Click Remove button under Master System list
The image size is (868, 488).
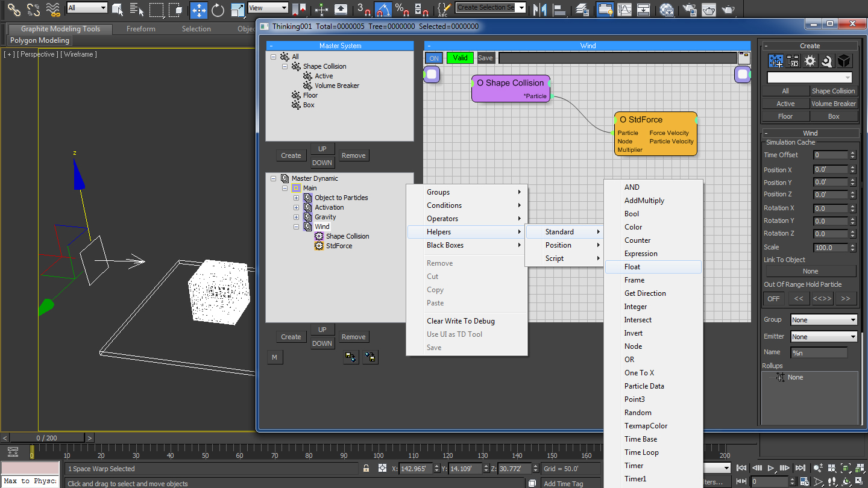click(x=353, y=155)
